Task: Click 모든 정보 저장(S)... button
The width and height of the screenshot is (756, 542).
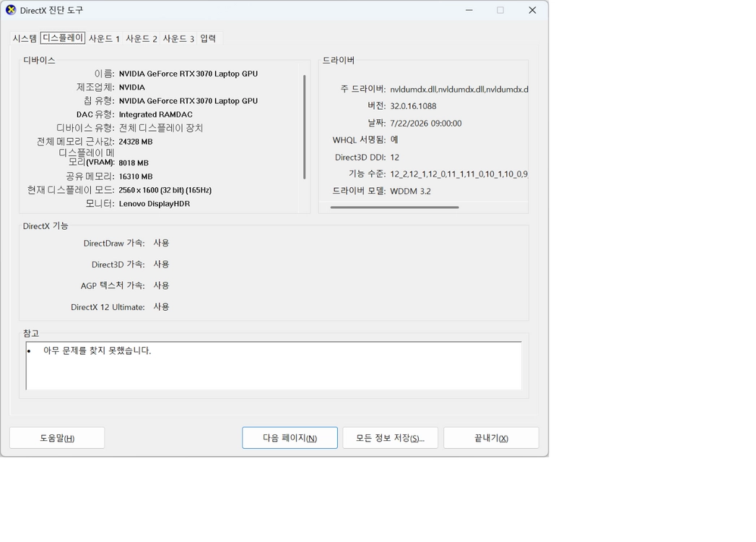Action: click(390, 438)
